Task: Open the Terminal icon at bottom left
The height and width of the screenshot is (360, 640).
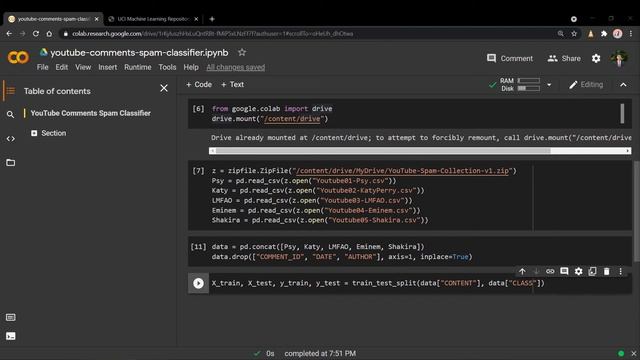Action: click(x=11, y=336)
